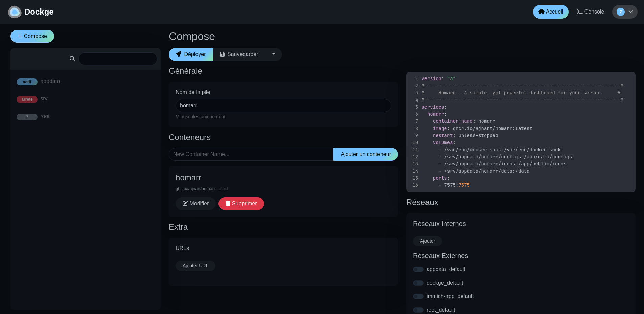Viewport: 644px width, 314px height.
Task: Click the pencil icon on Modifier button
Action: pyautogui.click(x=185, y=204)
